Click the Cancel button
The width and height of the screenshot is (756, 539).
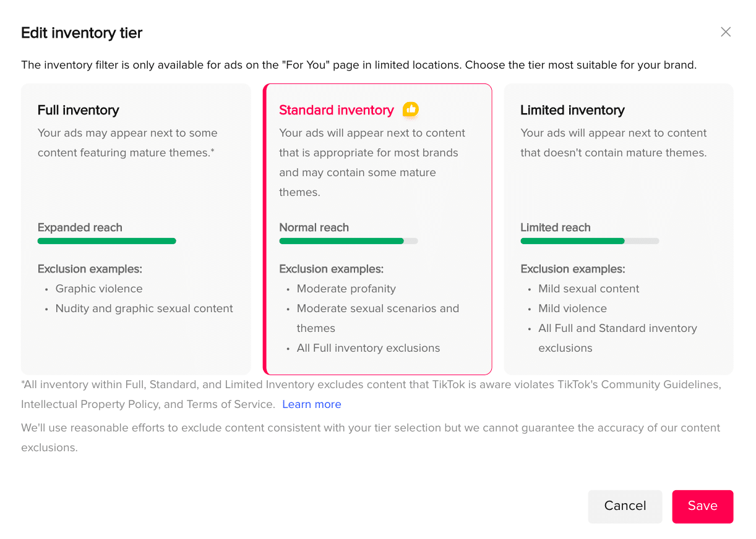[625, 506]
